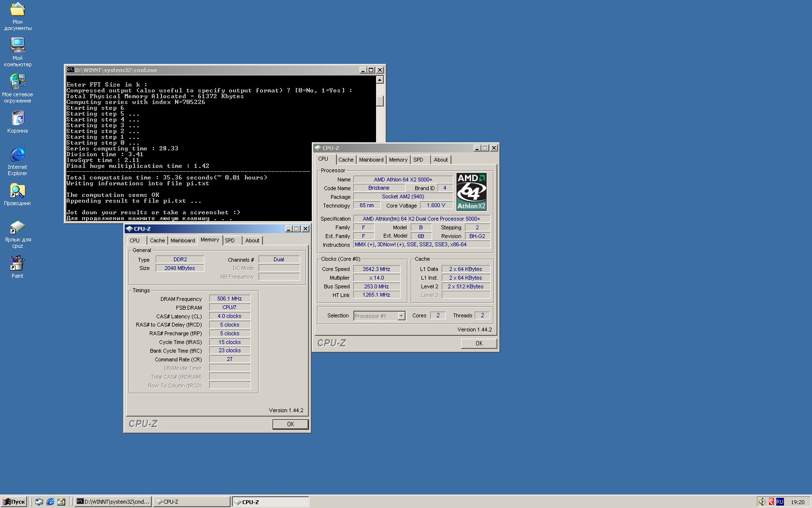This screenshot has width=812, height=508.
Task: Click the Command Rate 2T field
Action: coord(230,359)
